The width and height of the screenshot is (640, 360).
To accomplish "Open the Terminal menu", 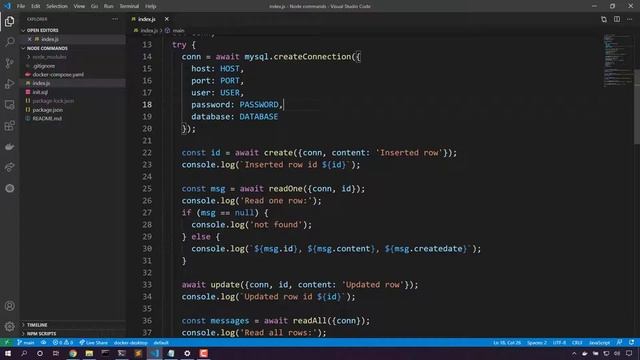I will (x=129, y=6).
